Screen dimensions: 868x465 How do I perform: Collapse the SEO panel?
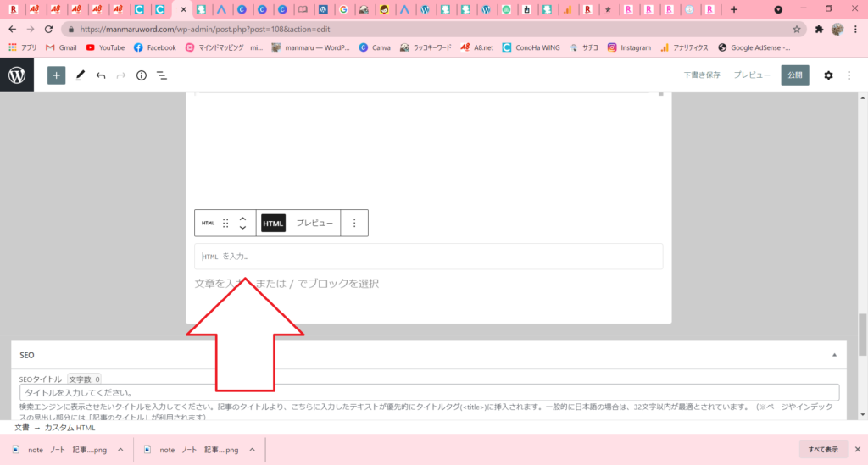click(x=834, y=355)
